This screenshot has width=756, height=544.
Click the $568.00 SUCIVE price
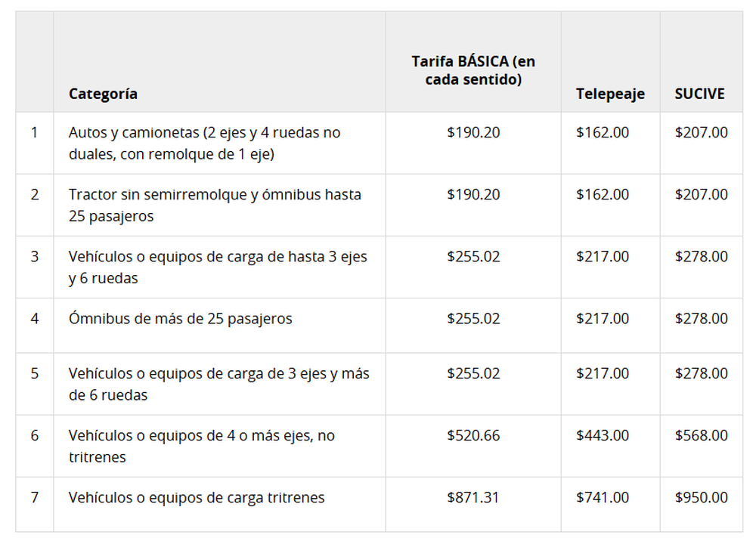pyautogui.click(x=702, y=436)
